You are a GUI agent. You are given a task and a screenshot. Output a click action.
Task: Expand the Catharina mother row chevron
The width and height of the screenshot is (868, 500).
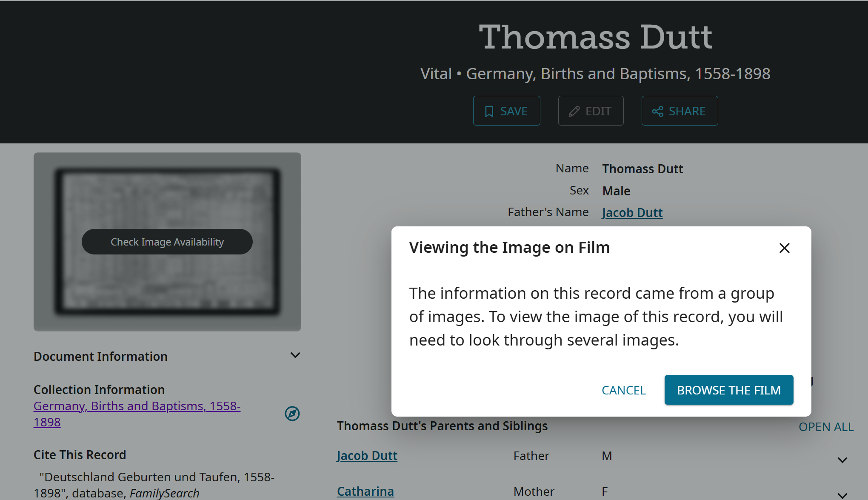tap(842, 495)
